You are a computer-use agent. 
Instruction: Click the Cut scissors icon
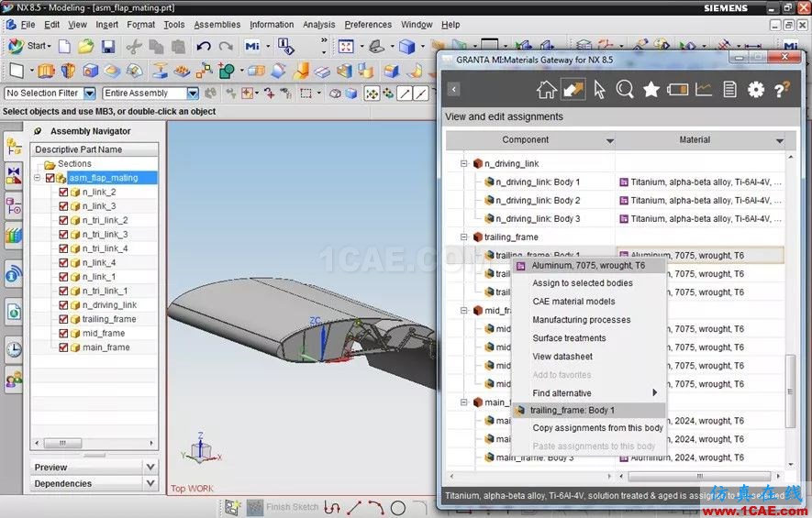[134, 47]
